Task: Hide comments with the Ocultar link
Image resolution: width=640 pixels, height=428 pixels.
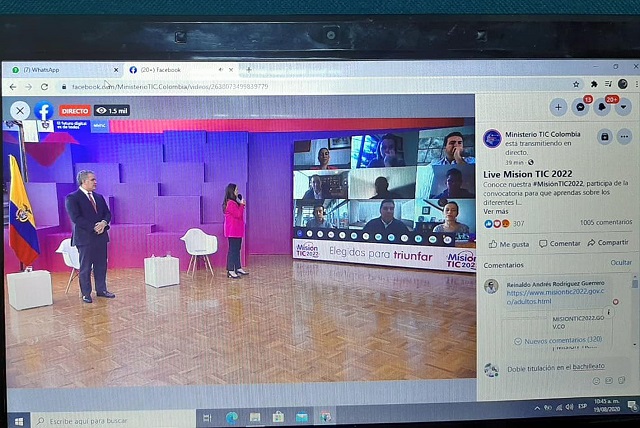Action: coord(621,262)
